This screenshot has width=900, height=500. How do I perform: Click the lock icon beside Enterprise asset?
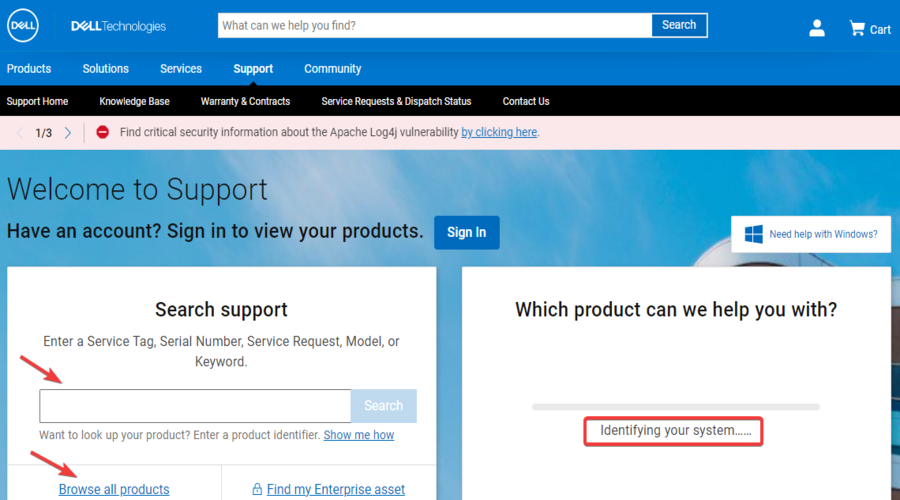(x=257, y=489)
